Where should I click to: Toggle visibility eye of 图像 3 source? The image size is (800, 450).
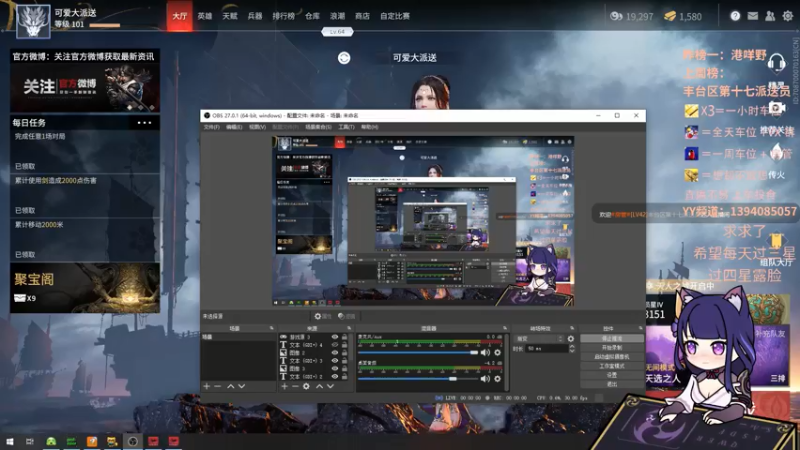(335, 368)
